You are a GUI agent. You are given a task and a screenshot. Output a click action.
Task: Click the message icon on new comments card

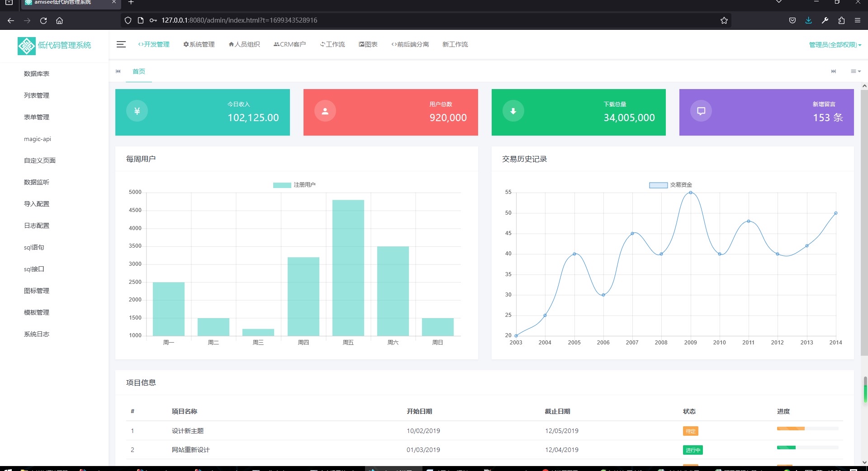(701, 111)
